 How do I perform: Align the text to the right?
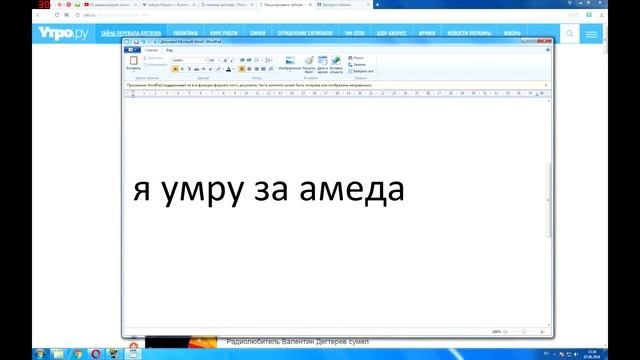pos(257,69)
